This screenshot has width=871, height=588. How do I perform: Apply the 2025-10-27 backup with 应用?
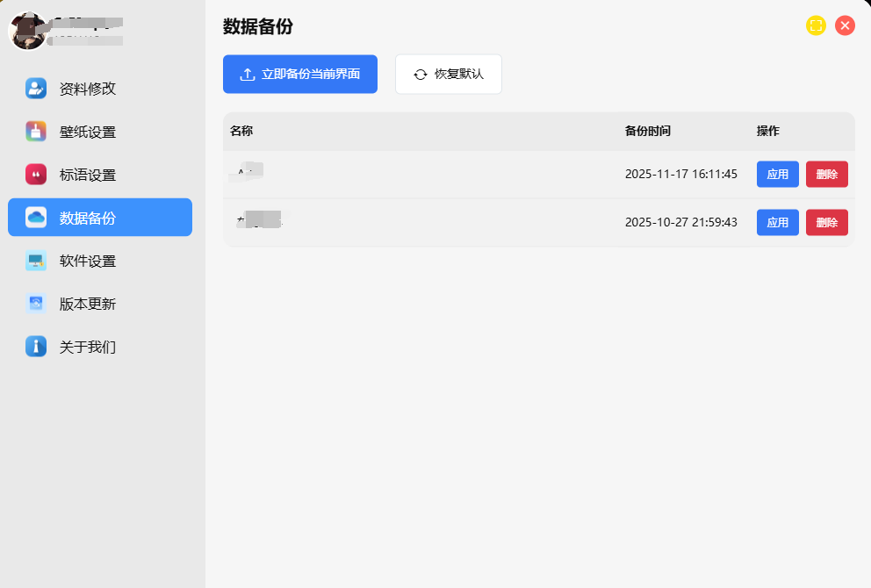click(x=777, y=222)
